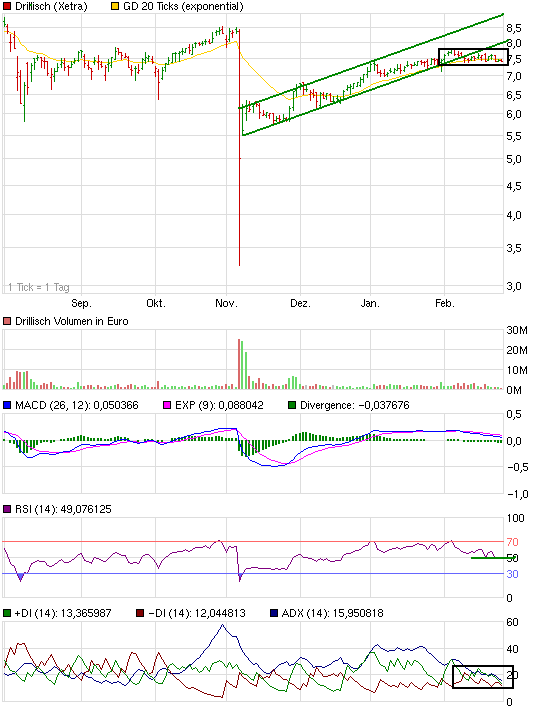Click the red 70 RSI level label

tap(512, 542)
